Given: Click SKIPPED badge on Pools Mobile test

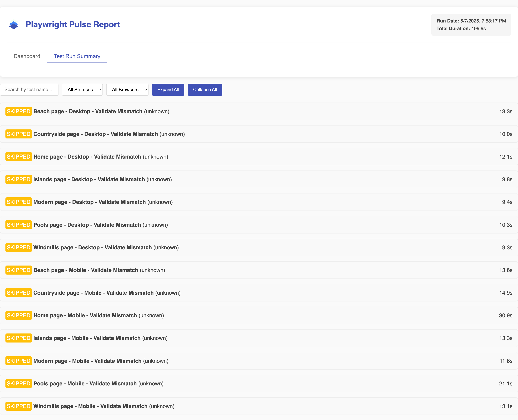Looking at the screenshot, I should pos(19,384).
